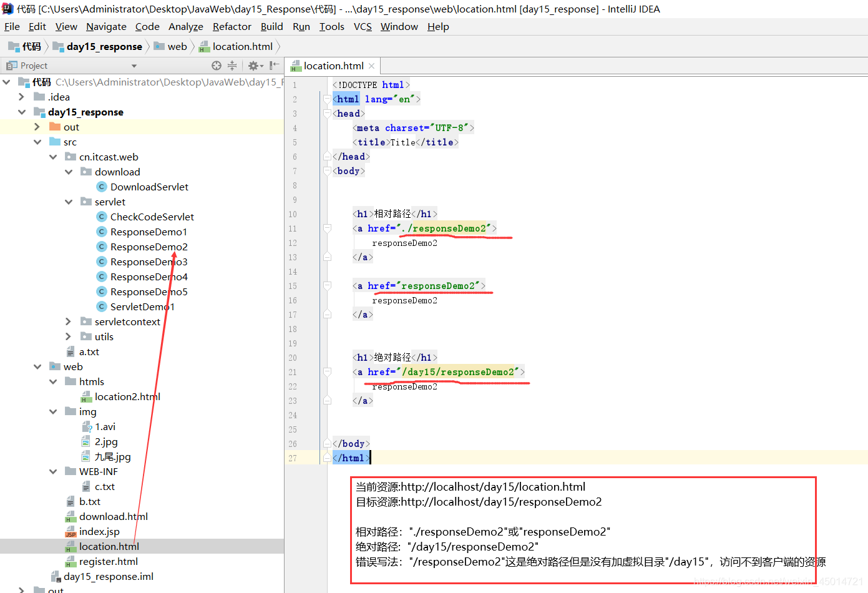The image size is (868, 593).
Task: Click the a.txt file icon
Action: tap(71, 352)
